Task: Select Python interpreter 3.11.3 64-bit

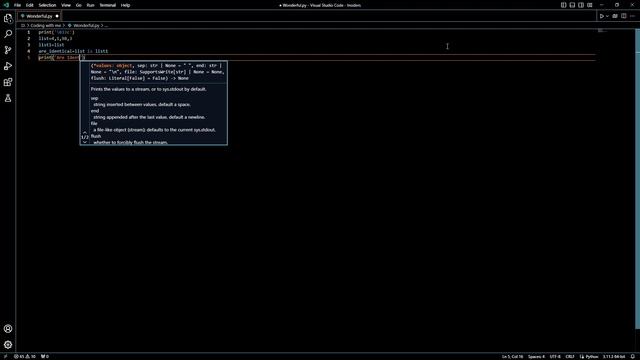Action: pos(614,356)
